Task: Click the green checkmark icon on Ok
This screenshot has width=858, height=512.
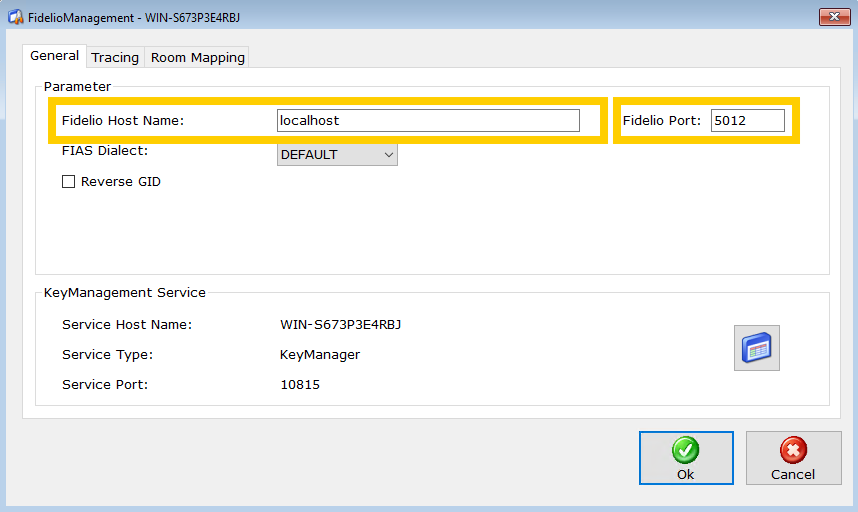Action: tap(685, 450)
